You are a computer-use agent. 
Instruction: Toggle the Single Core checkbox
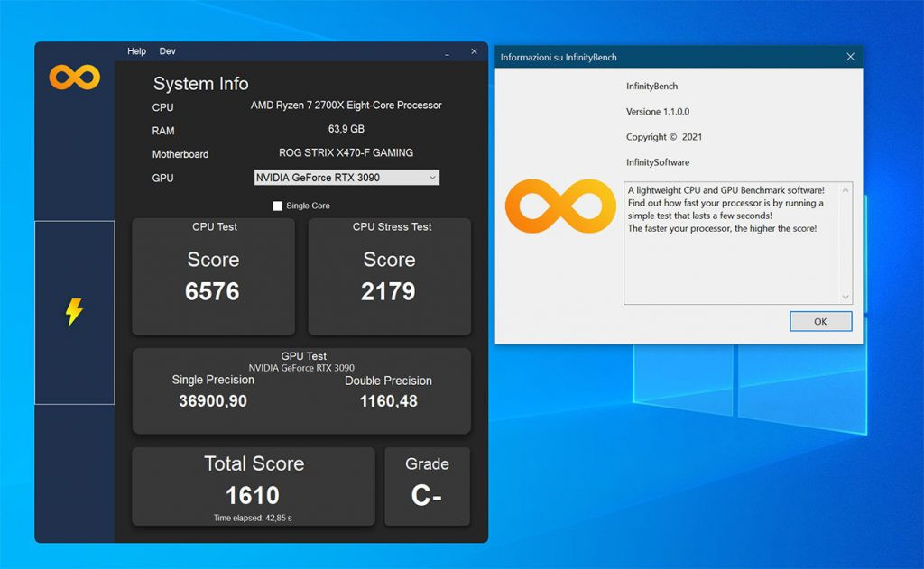(x=278, y=206)
